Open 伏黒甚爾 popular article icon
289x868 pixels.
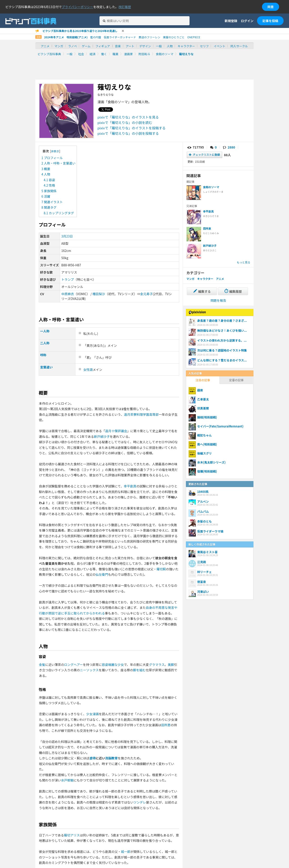192,409
